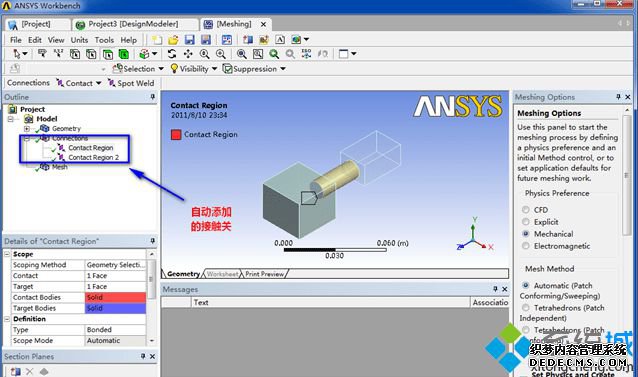Open the Units menu
Screen dimensions: 638x377
tap(79, 40)
